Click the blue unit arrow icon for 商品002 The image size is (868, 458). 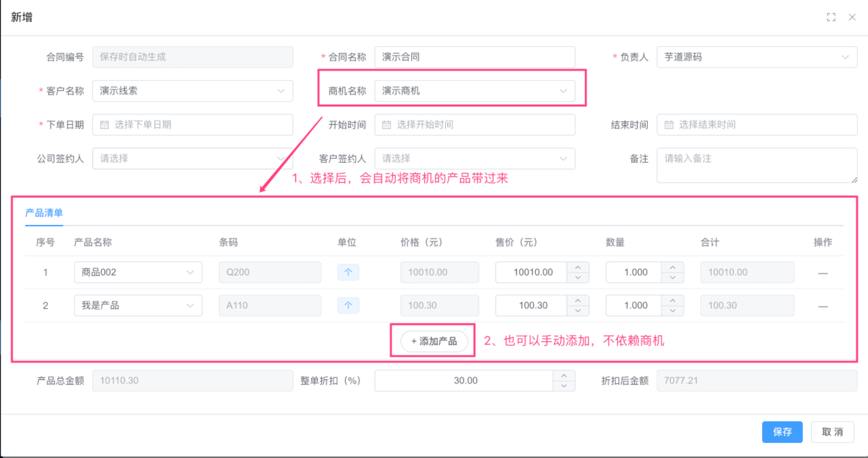348,272
